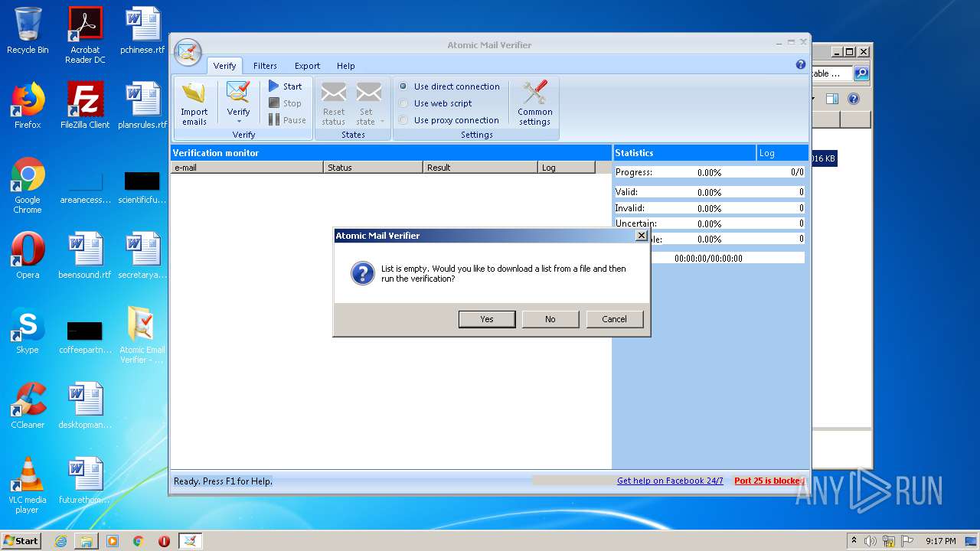This screenshot has height=551, width=980.
Task: Click the Stop button in ribbon
Action: click(x=285, y=103)
